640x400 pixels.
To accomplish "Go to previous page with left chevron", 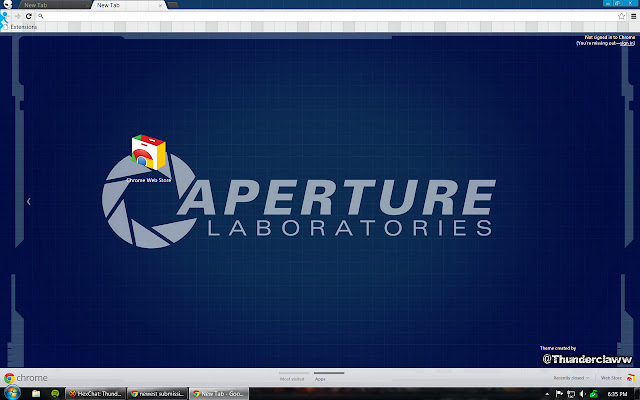I will 29,201.
